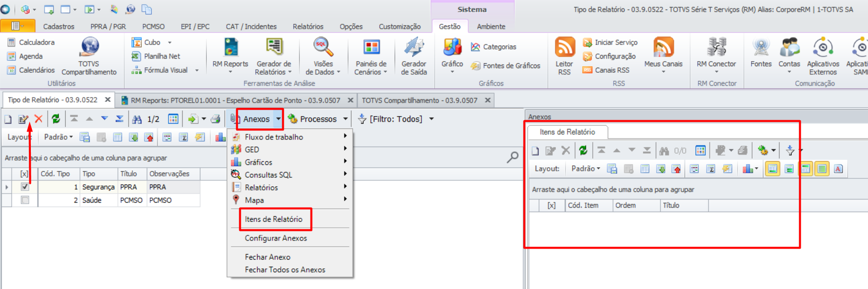Open Gerador de Saída

point(414,57)
